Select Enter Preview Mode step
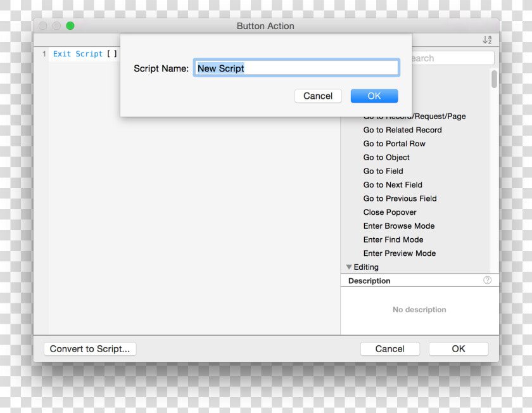Image resolution: width=532 pixels, height=413 pixels. (x=400, y=253)
